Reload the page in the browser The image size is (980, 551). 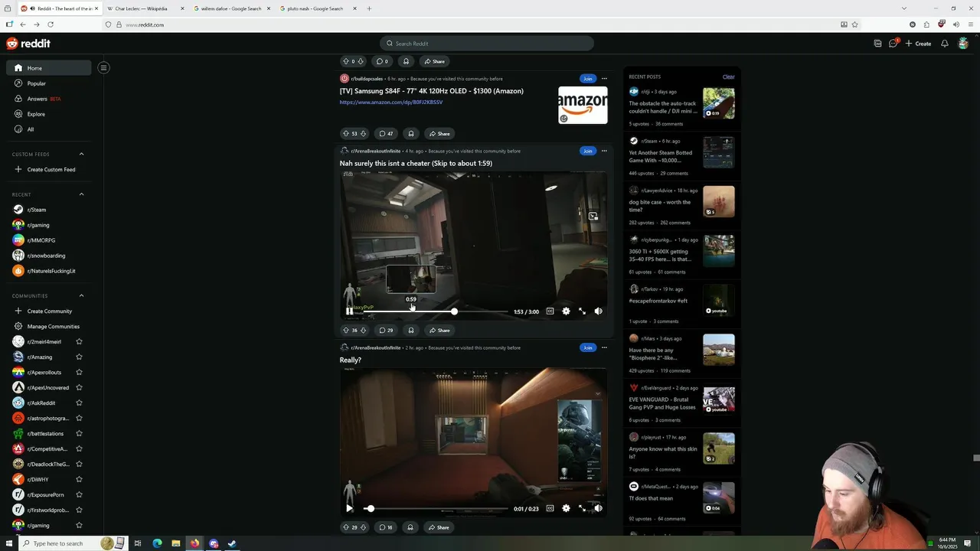tap(51, 24)
